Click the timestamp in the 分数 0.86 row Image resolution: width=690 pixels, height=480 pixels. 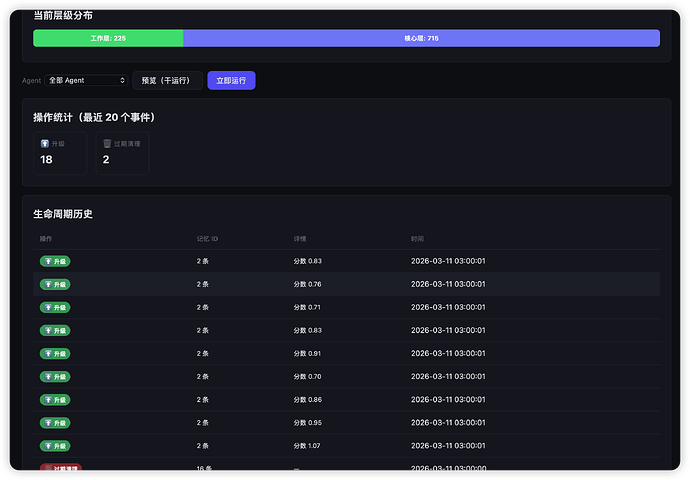coord(448,399)
